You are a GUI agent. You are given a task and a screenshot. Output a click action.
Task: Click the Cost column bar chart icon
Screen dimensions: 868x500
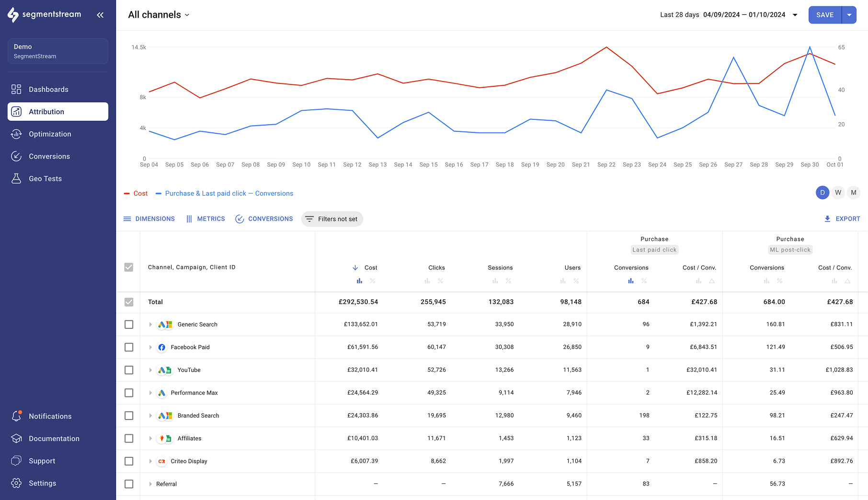[x=359, y=281]
